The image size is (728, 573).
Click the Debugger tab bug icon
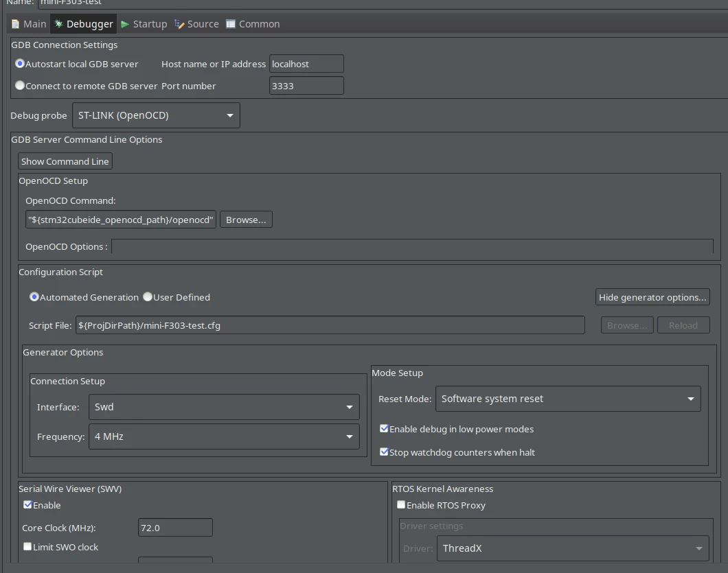58,23
